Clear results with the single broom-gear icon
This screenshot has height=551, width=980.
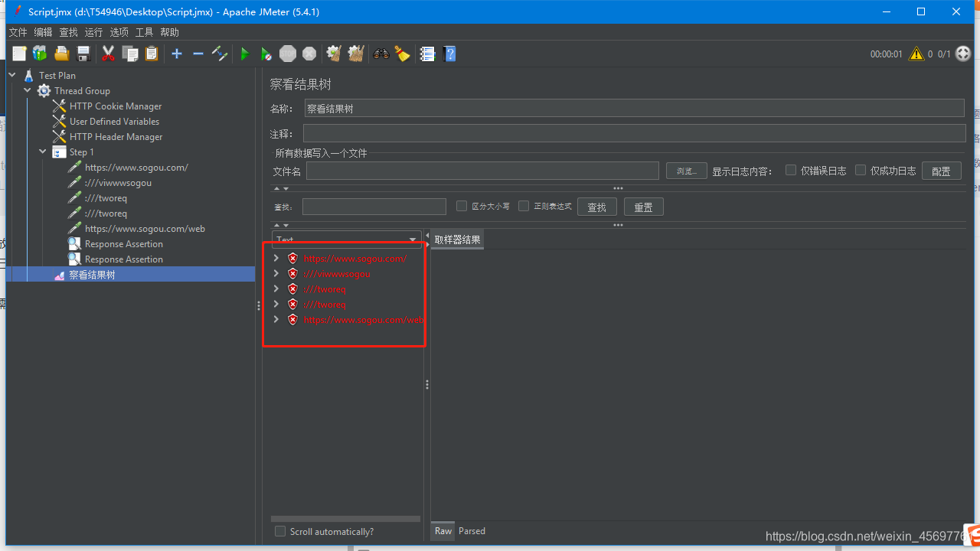(x=334, y=54)
